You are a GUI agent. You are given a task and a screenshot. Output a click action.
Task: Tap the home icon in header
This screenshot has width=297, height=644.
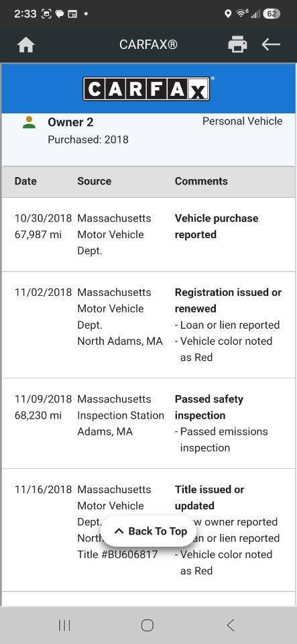click(26, 45)
